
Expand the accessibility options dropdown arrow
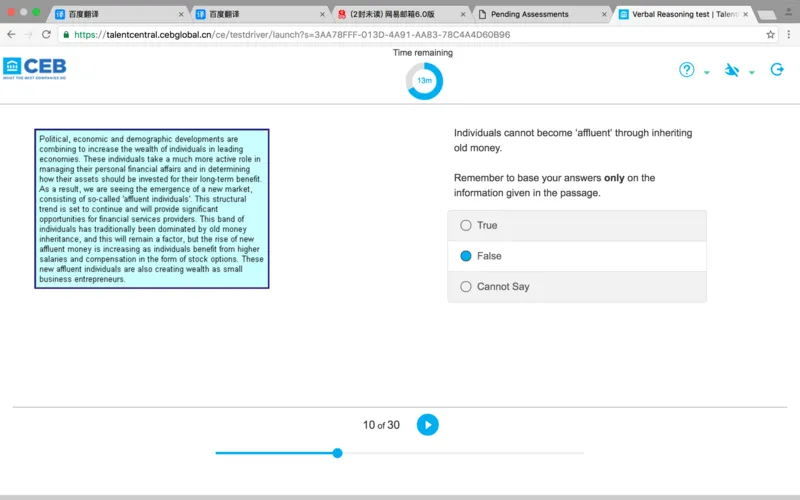point(752,73)
